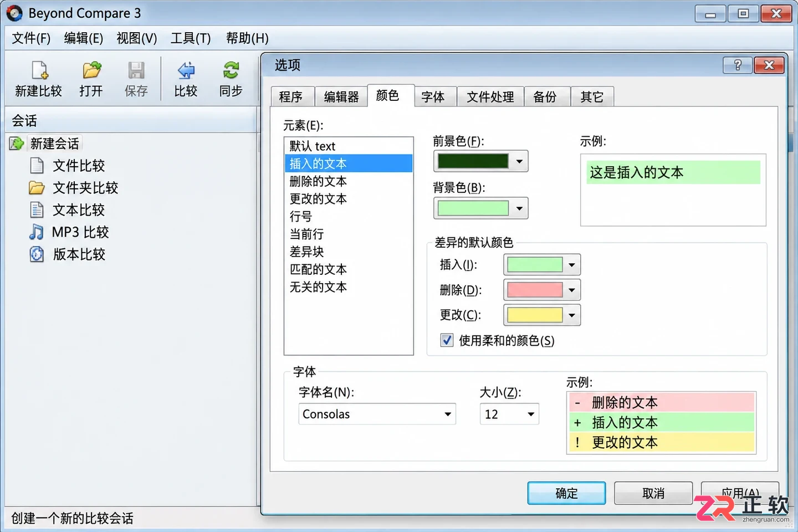The image size is (798, 532).
Task: Toggle the 使用柔和的颜色 checkbox
Action: click(x=447, y=340)
